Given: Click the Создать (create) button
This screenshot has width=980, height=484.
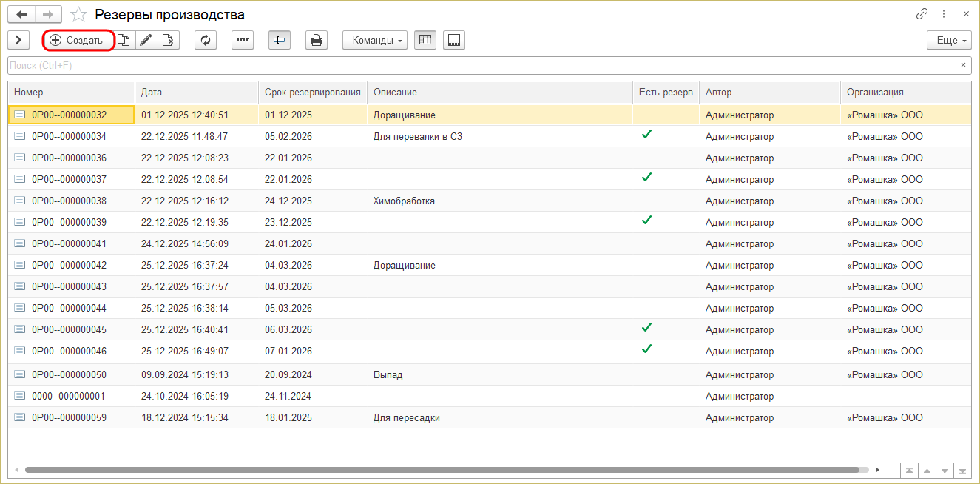Looking at the screenshot, I should tap(78, 40).
